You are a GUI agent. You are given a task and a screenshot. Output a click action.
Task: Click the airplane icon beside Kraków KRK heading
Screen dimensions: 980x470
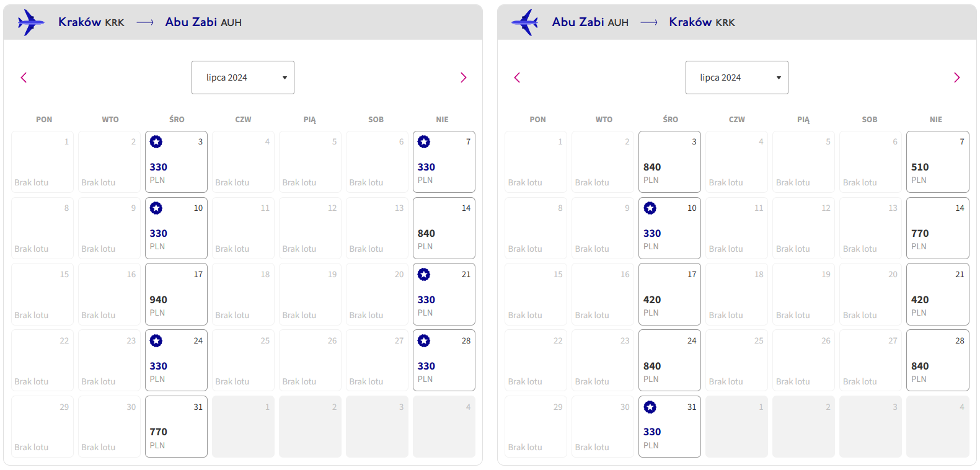point(31,22)
